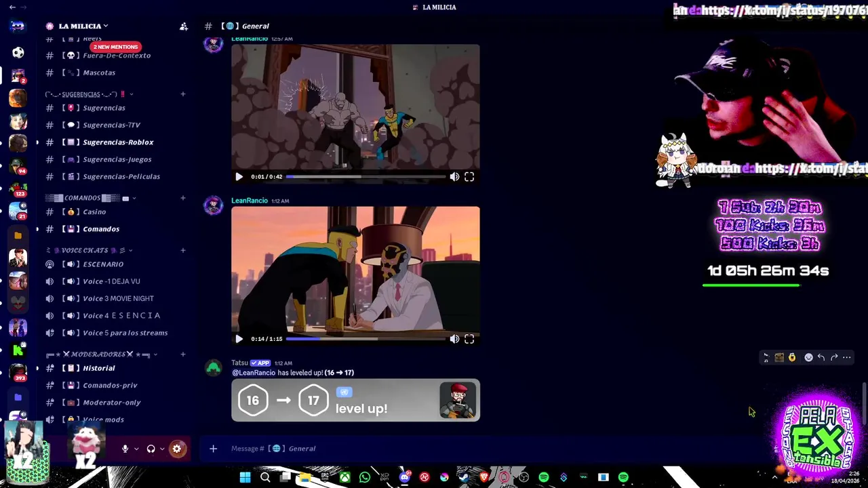
Task: Open user settings gear icon
Action: coord(177,449)
